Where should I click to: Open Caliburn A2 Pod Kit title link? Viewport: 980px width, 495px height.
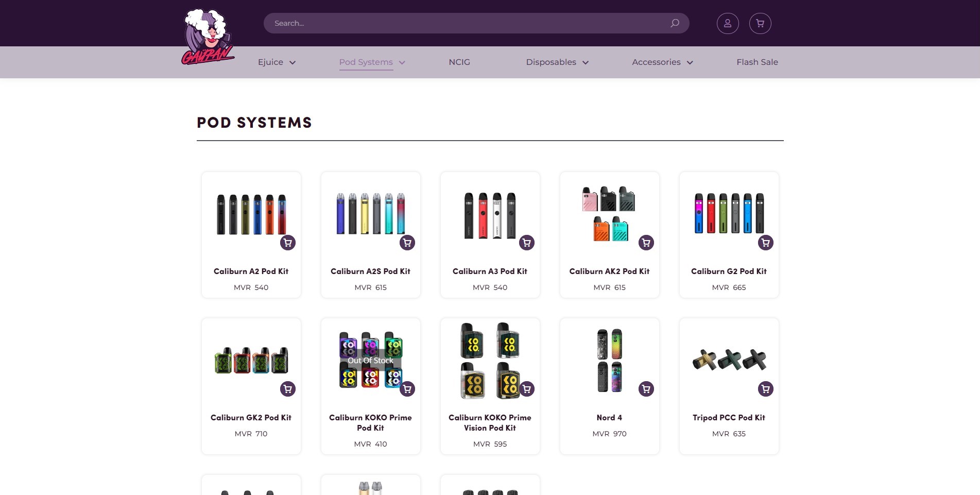coord(251,271)
